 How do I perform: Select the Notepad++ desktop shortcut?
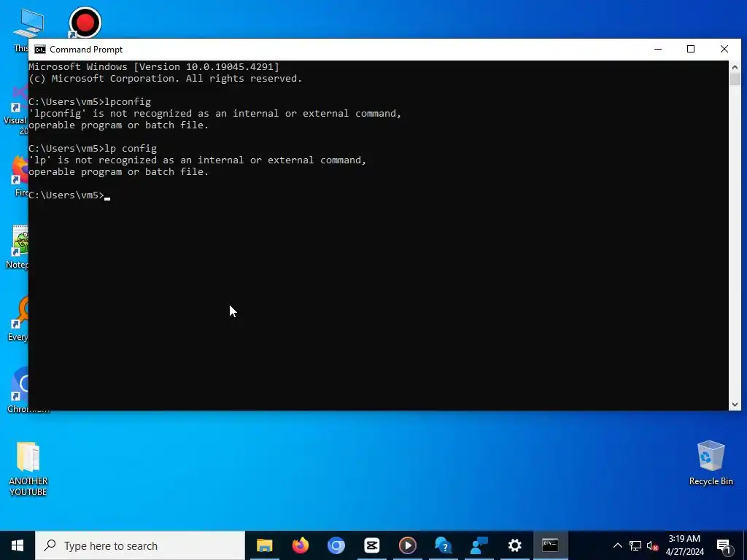coord(18,246)
